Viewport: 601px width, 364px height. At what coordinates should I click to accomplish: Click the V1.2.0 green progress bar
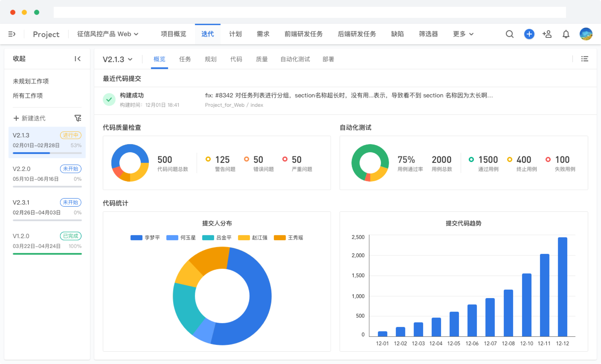tap(47, 254)
